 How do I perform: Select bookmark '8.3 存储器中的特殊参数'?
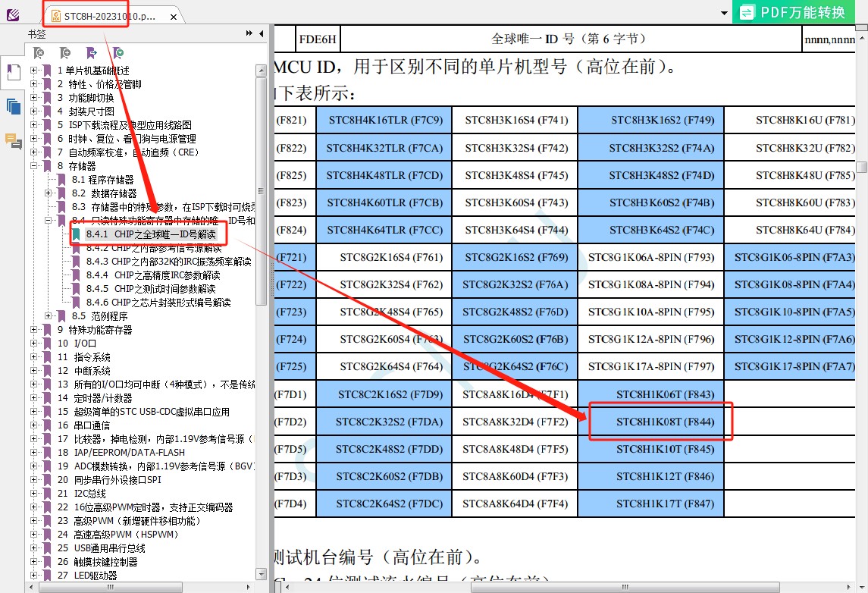(163, 207)
